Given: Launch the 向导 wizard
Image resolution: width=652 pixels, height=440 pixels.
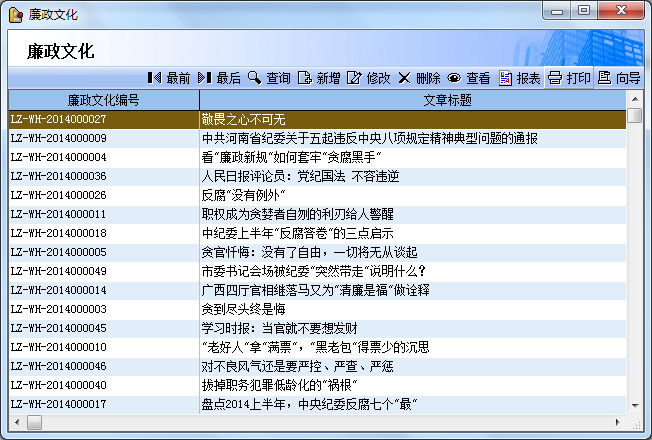Looking at the screenshot, I should [x=619, y=78].
